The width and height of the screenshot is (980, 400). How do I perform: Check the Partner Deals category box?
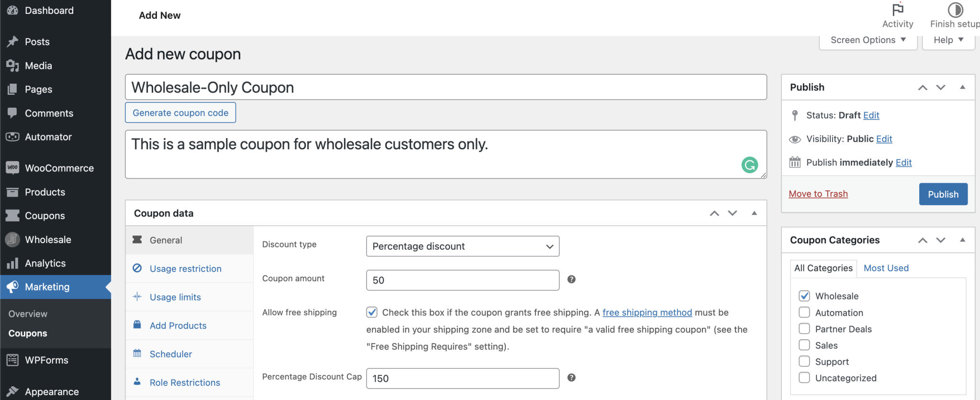point(804,329)
